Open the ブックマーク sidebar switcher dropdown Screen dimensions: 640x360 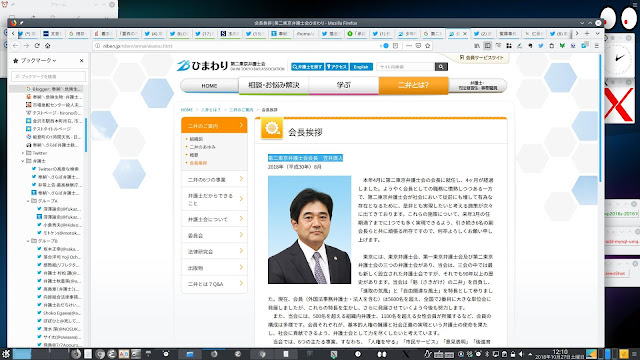(39, 60)
